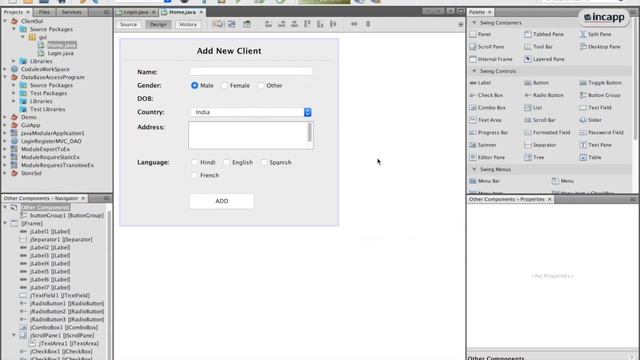Pick the Scroll Pane component in Palette
The width and height of the screenshot is (640, 360).
(487, 47)
